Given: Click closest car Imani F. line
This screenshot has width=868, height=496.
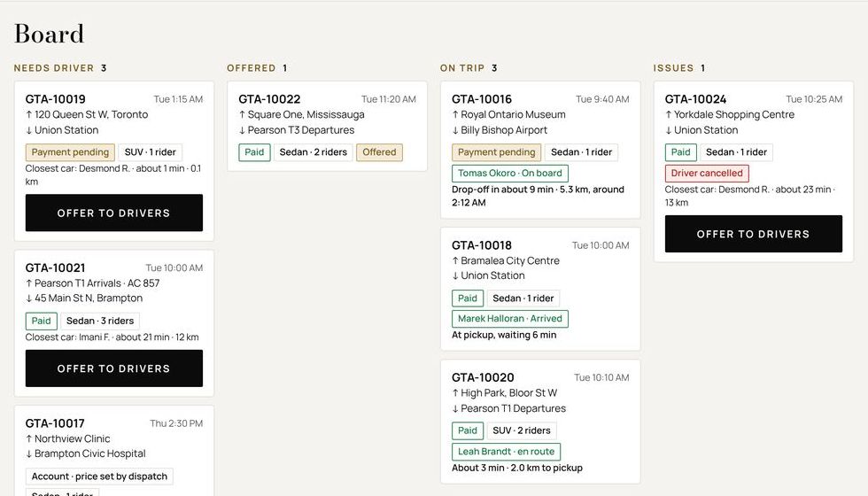Looking at the screenshot, I should 112,337.
